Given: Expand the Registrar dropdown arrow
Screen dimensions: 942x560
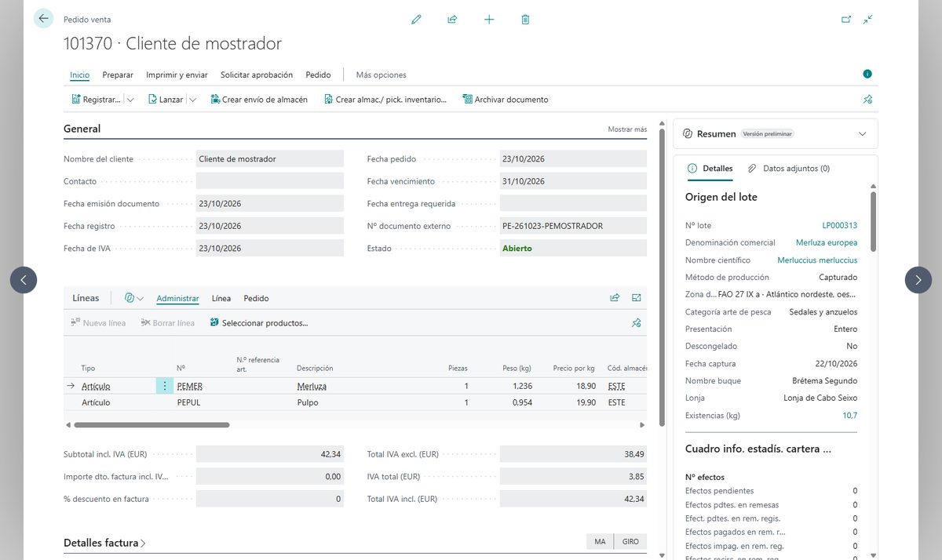Looking at the screenshot, I should (130, 100).
